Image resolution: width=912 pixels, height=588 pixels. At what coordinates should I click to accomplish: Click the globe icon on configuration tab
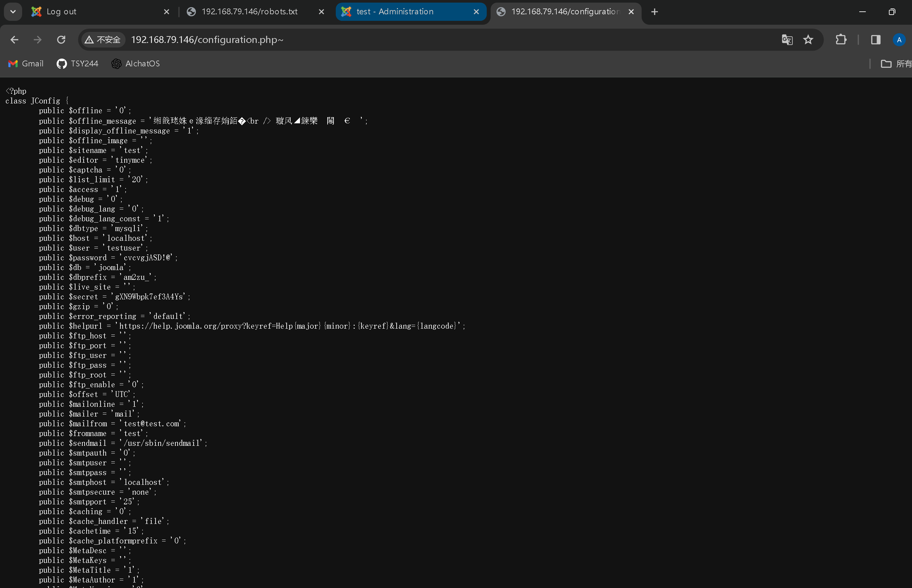[x=501, y=12]
